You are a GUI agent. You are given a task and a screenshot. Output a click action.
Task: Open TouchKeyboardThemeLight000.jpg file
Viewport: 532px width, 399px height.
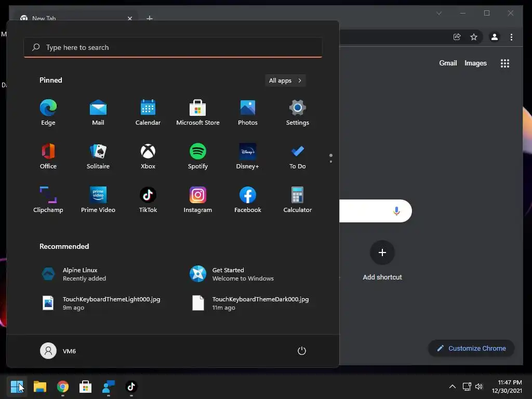click(x=102, y=303)
